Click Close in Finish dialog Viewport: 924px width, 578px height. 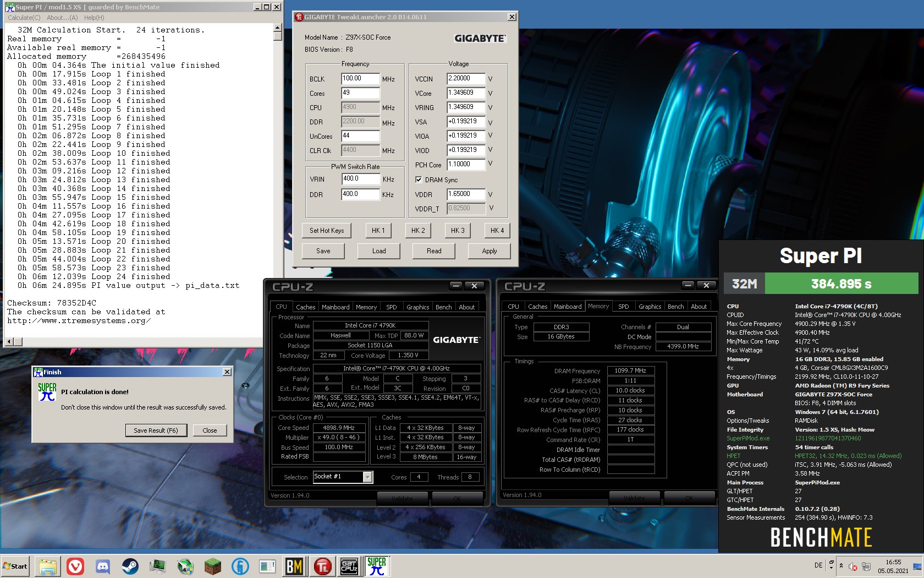[210, 430]
